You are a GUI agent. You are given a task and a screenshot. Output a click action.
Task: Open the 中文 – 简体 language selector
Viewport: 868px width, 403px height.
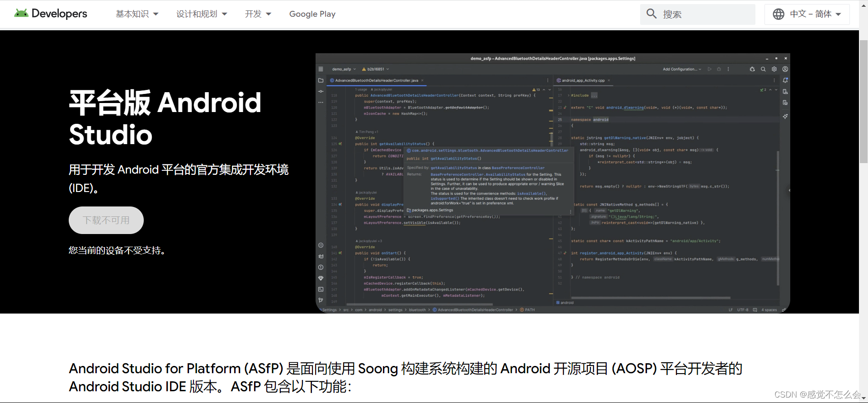pos(807,14)
